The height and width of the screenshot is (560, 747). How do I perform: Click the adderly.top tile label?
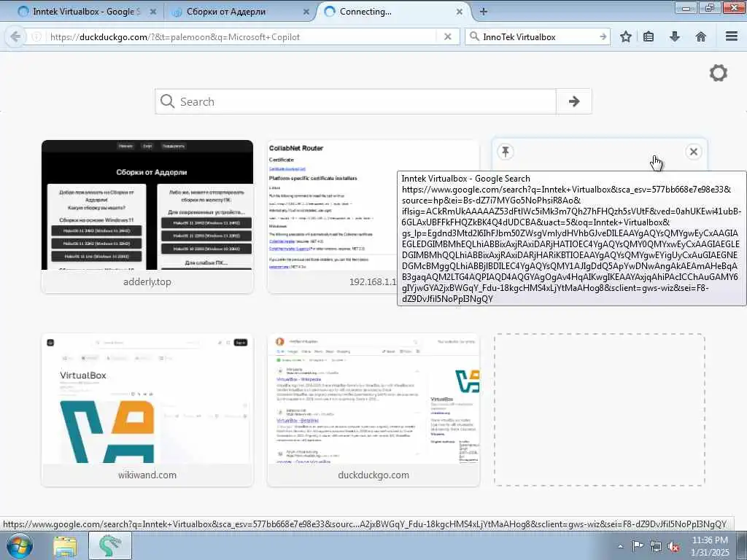(147, 281)
